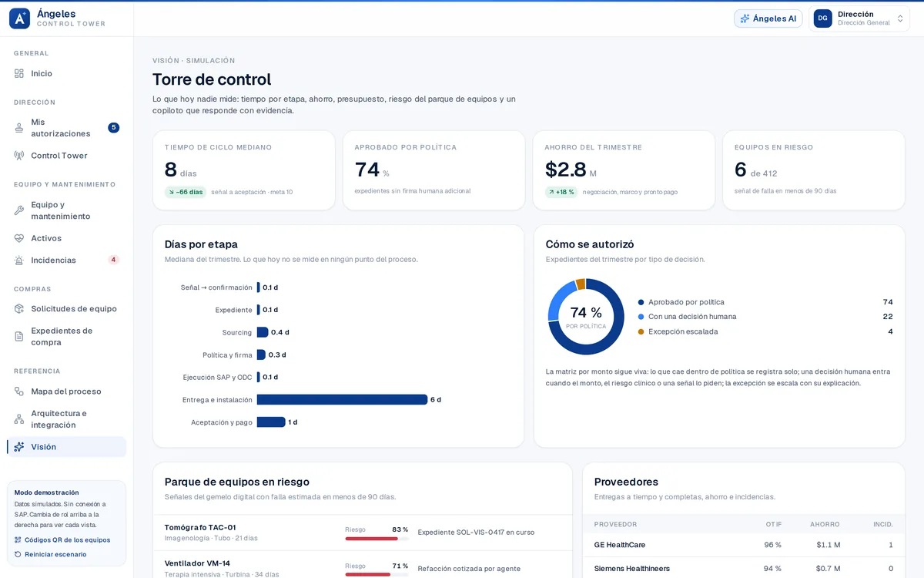The height and width of the screenshot is (578, 924).
Task: Click the Equipo y mantenimiento wrench icon
Action: pos(19,210)
